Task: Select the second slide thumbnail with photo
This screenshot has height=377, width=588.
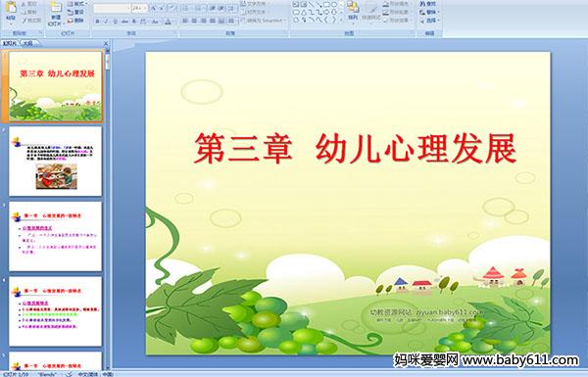Action: [55, 162]
